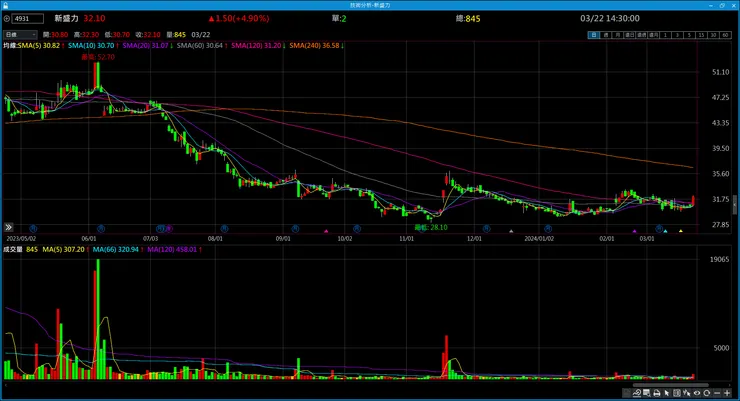Click the 成交量 volume panel label

point(13,249)
